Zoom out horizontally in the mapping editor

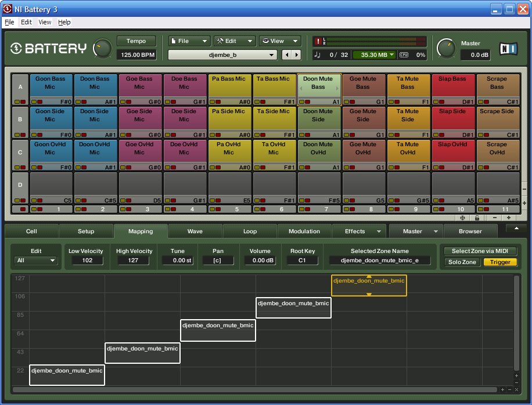(x=509, y=390)
